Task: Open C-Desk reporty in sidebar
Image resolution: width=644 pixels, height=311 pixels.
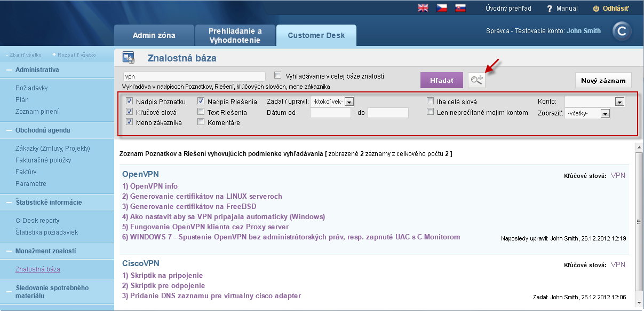Action: [x=37, y=220]
